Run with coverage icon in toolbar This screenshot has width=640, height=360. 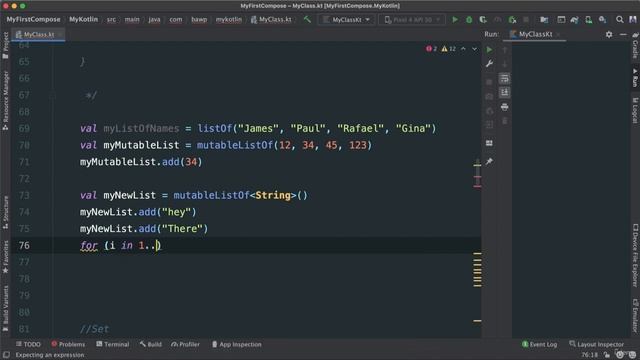(x=483, y=20)
